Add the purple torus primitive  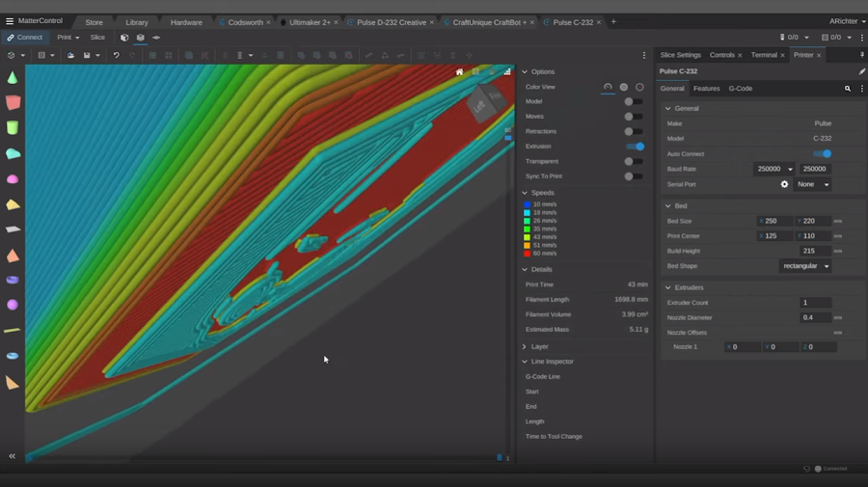pos(13,280)
